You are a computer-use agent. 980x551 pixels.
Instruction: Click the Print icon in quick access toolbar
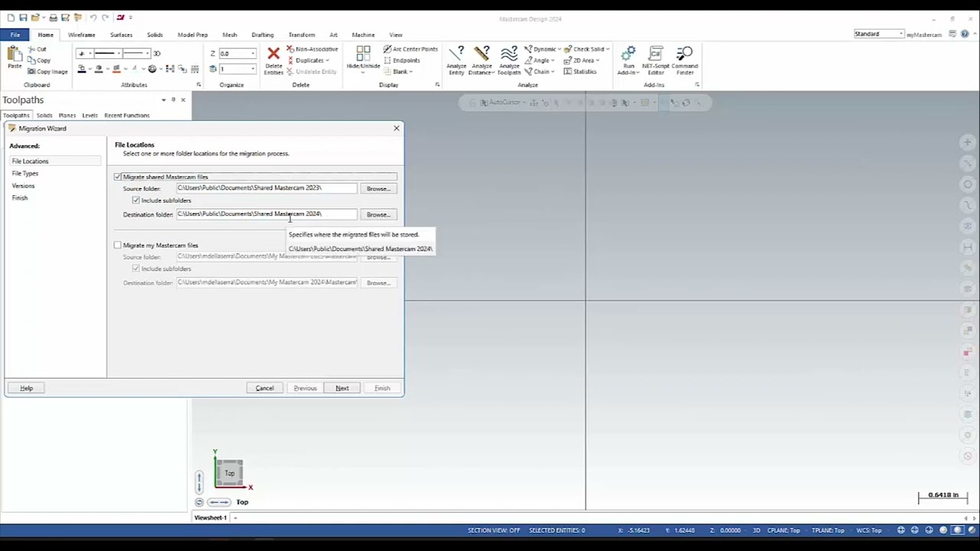pos(53,17)
